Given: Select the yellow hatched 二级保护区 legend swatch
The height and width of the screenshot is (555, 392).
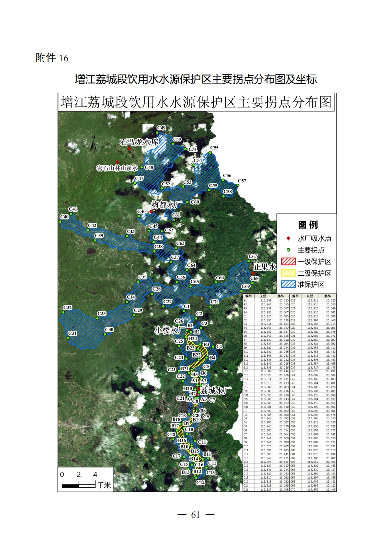Looking at the screenshot, I should click(288, 273).
